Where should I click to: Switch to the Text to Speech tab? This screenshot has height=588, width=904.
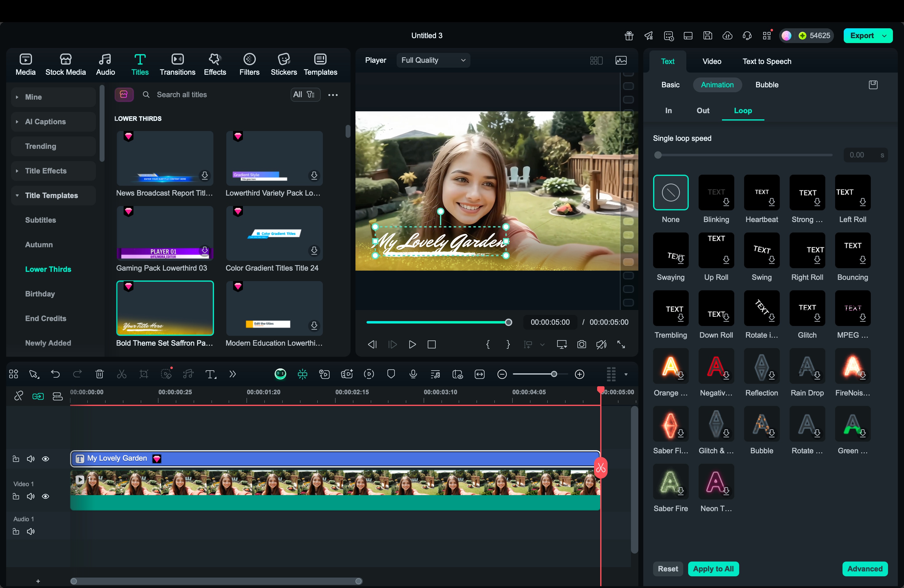coord(767,61)
